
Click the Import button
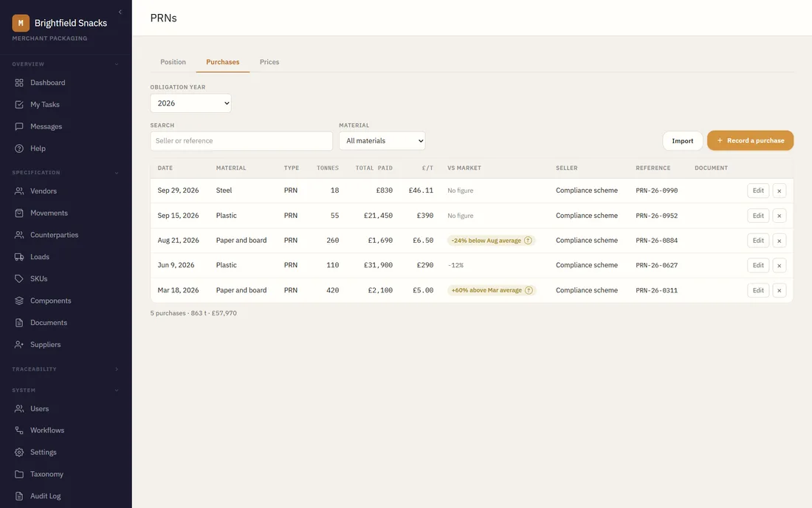683,141
